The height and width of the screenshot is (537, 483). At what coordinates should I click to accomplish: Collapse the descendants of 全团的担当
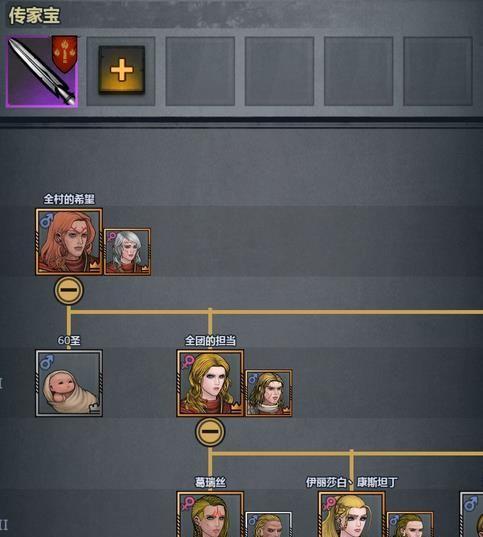(x=210, y=432)
